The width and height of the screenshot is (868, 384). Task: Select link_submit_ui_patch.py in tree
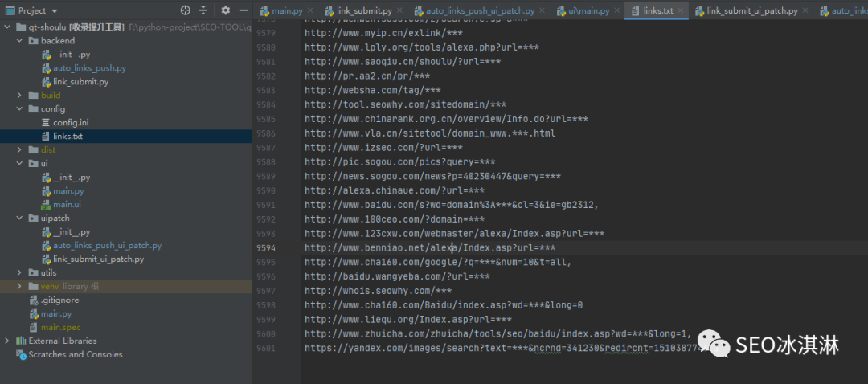click(99, 259)
